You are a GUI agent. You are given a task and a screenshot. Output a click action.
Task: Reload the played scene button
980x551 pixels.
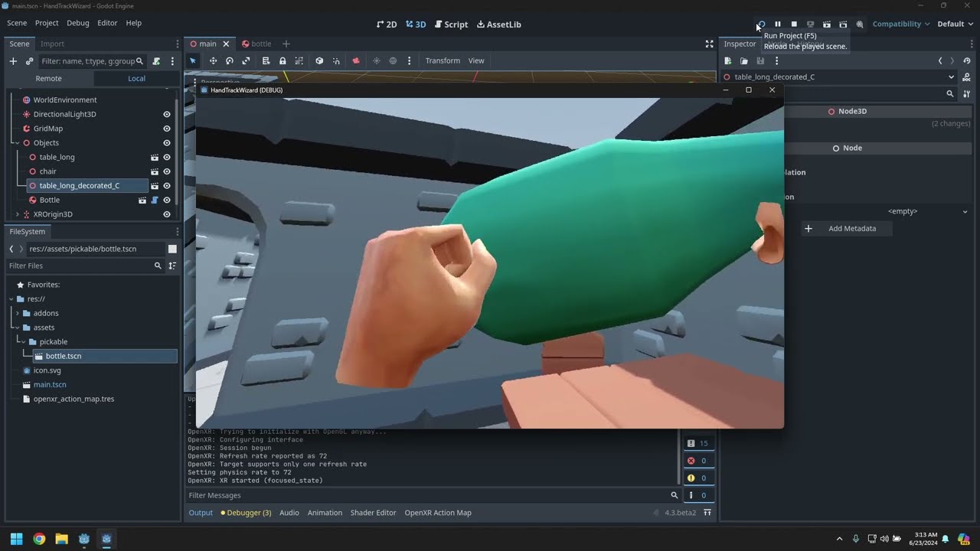761,24
